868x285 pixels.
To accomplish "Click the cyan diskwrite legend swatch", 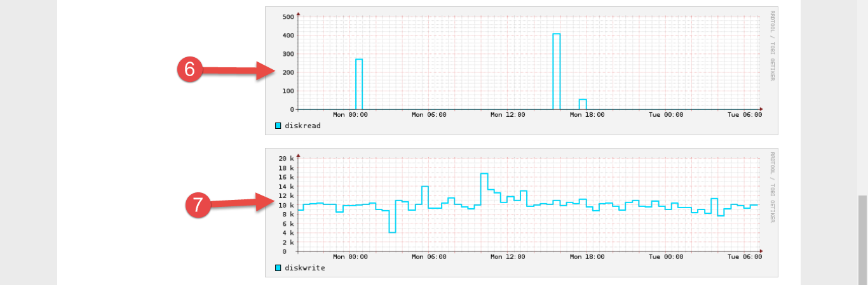I will coord(278,268).
